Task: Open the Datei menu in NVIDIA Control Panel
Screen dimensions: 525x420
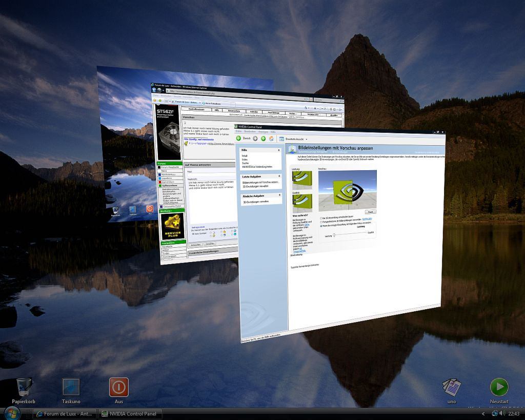Action: [238, 131]
